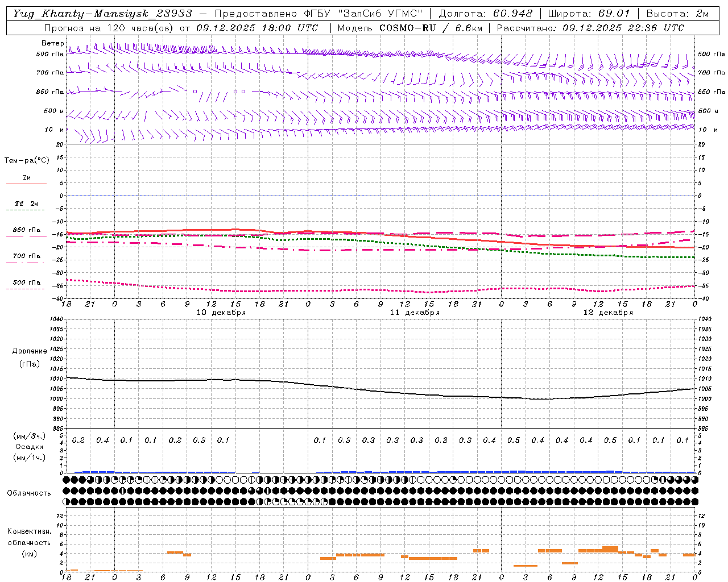This screenshot has width=728, height=582.
Task: Click the Осадки panel label
Action: tap(30, 447)
